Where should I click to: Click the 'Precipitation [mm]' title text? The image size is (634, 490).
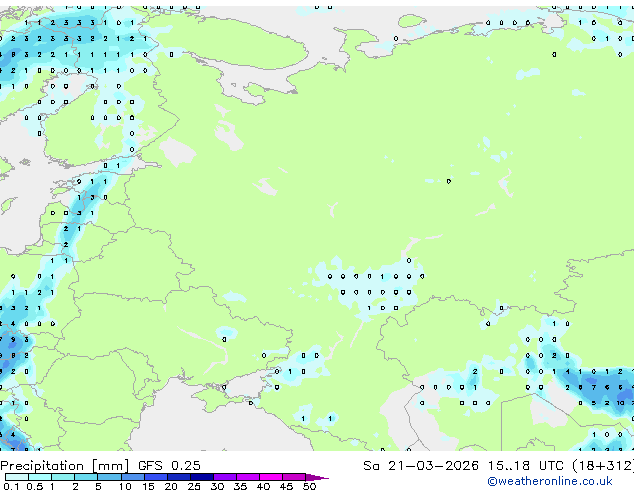pos(64,466)
